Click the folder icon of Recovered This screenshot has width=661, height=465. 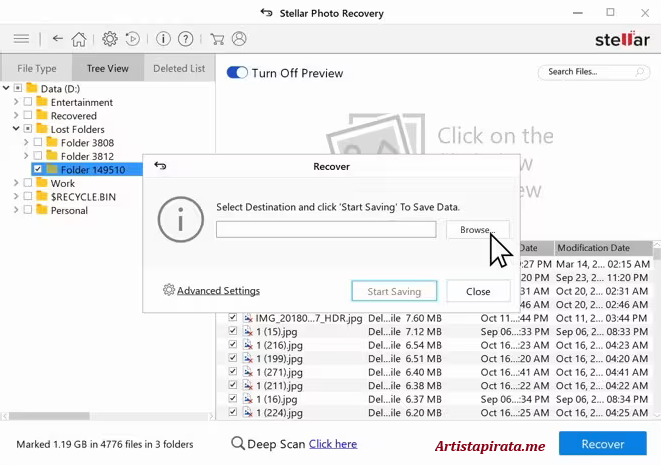coord(42,115)
